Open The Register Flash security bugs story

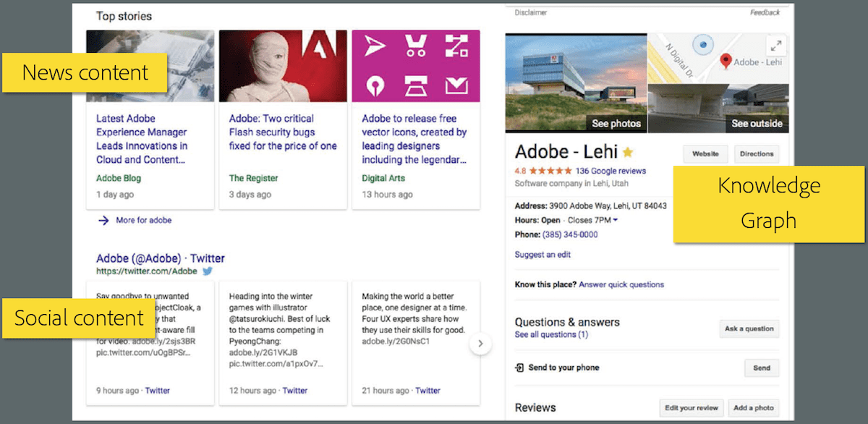[283, 132]
